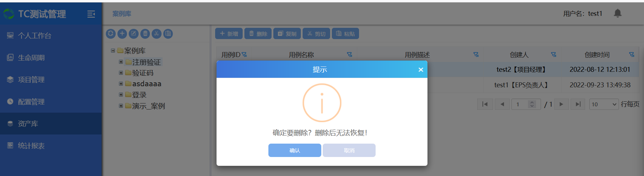Cancel deletion with the 取消 button
Screen dimensions: 644x176
tap(349, 150)
